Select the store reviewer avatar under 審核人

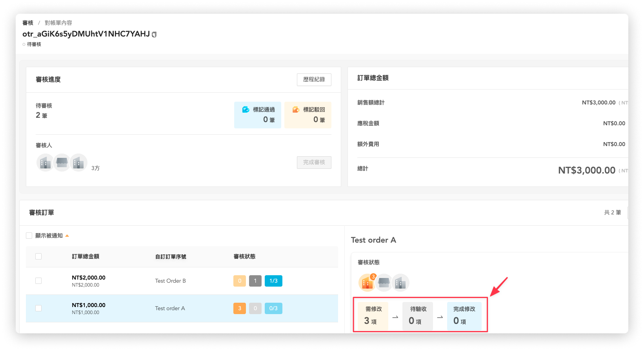click(62, 162)
